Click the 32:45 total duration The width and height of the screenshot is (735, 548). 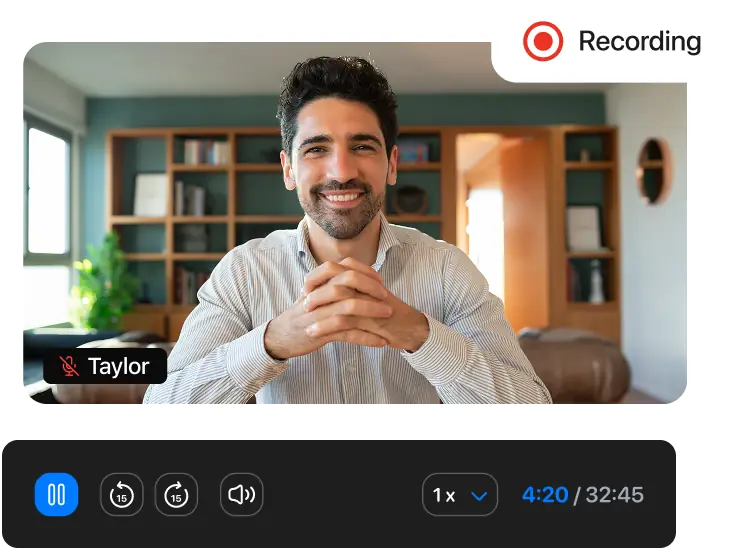pos(615,495)
